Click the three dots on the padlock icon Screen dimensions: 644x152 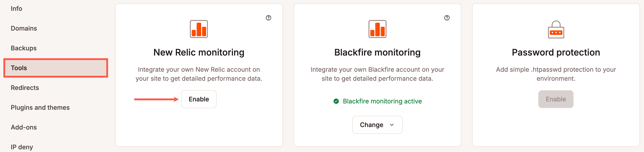[x=555, y=33]
